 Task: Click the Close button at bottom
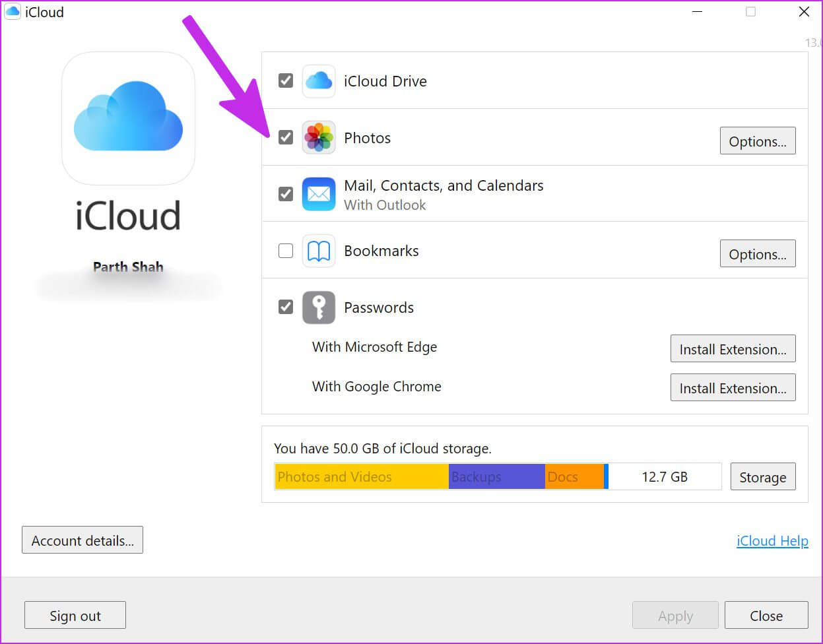coord(766,616)
